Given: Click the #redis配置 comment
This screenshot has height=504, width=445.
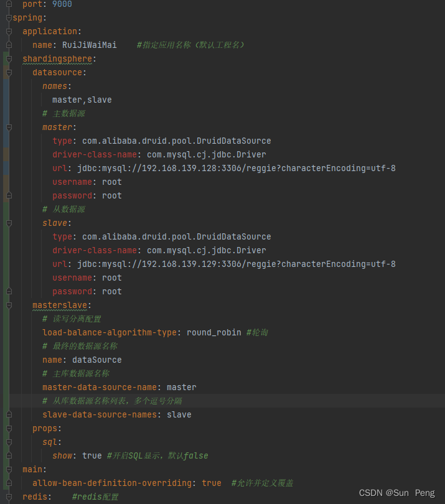Looking at the screenshot, I should point(95,497).
